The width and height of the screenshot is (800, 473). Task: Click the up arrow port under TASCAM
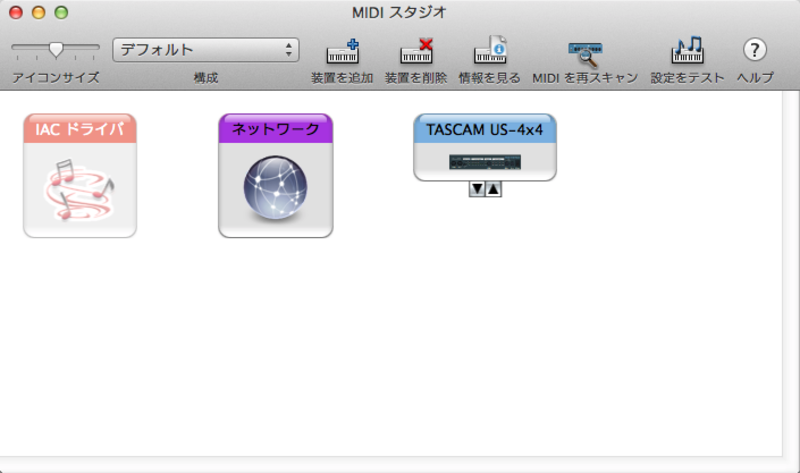click(493, 189)
